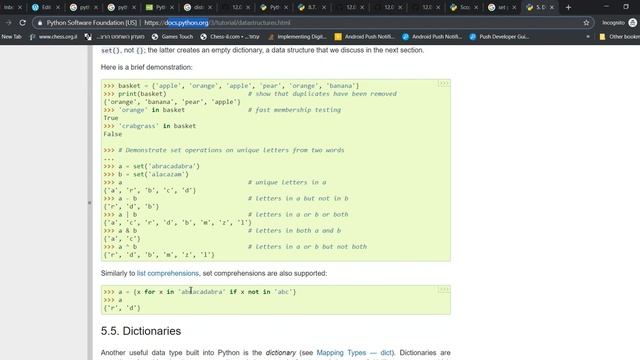640x360 pixels.
Task: Toggle prompts button on set comprehension block
Action: tap(444, 289)
